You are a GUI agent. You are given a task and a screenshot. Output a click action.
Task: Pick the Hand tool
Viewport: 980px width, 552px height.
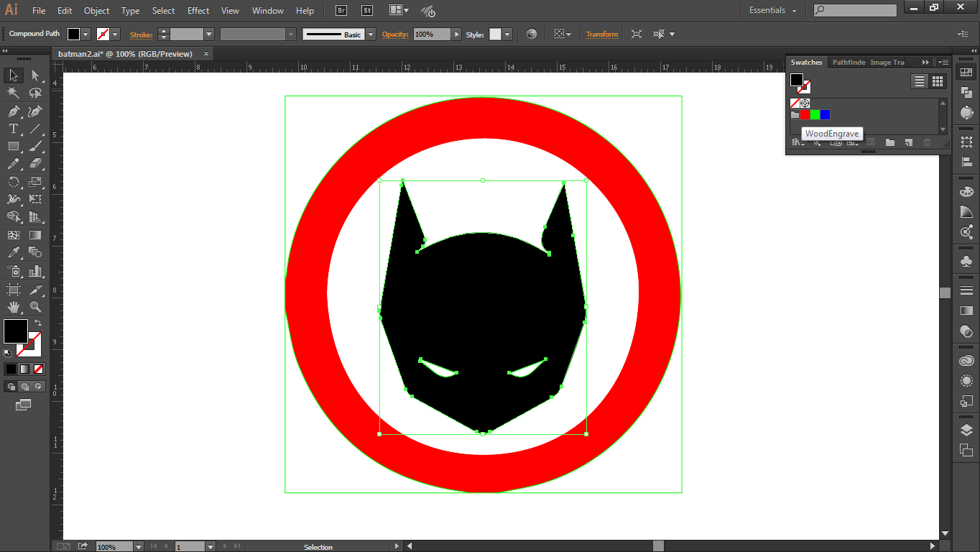14,307
